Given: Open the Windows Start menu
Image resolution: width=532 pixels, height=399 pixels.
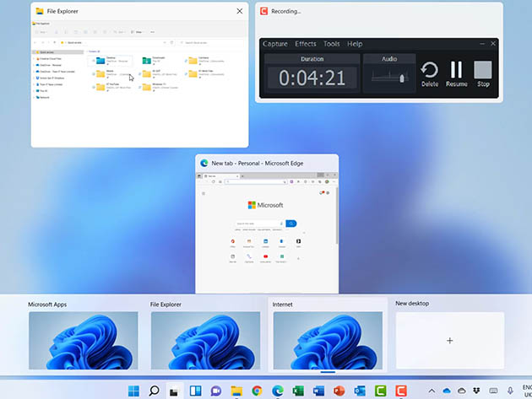Looking at the screenshot, I should (x=133, y=391).
